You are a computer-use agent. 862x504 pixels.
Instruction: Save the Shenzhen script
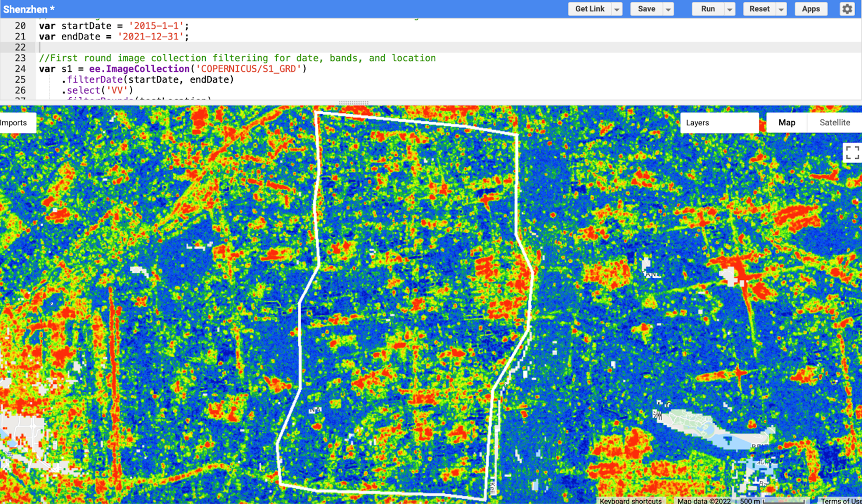(646, 9)
